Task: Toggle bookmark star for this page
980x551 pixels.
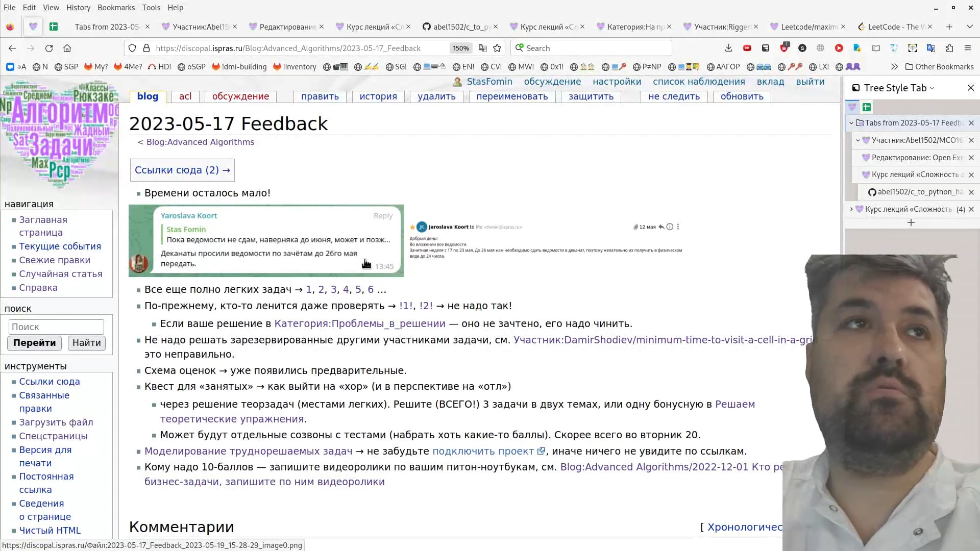Action: pos(497,48)
